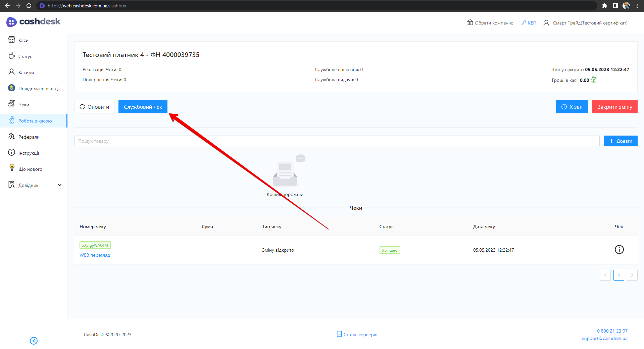The image size is (644, 349).
Task: Focus the Пошук товару search field
Action: coord(336,141)
